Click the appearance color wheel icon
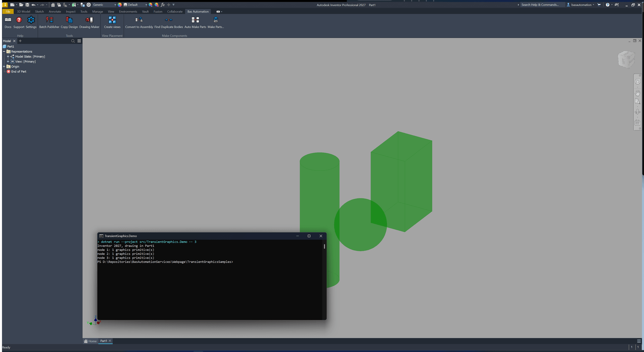 (120, 5)
